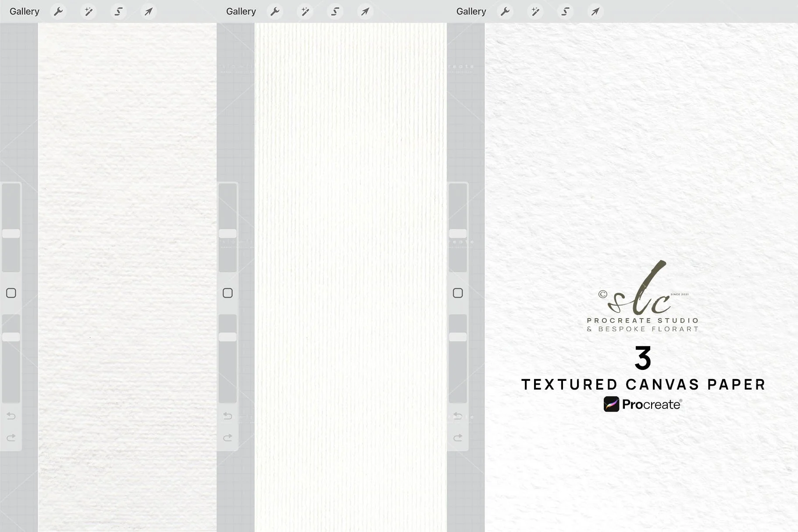Activate the Selection tool on the left canvas
Image resolution: width=798 pixels, height=532 pixels.
point(118,11)
